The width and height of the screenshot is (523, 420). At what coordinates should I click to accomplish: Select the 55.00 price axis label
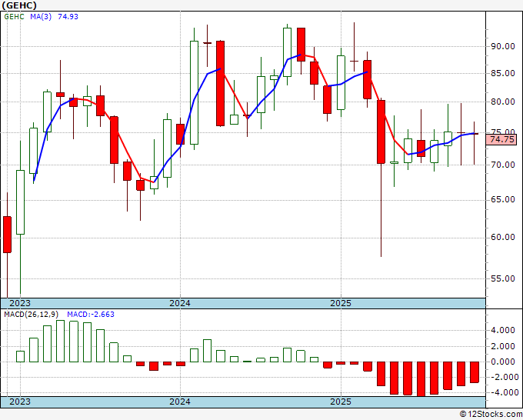point(503,278)
